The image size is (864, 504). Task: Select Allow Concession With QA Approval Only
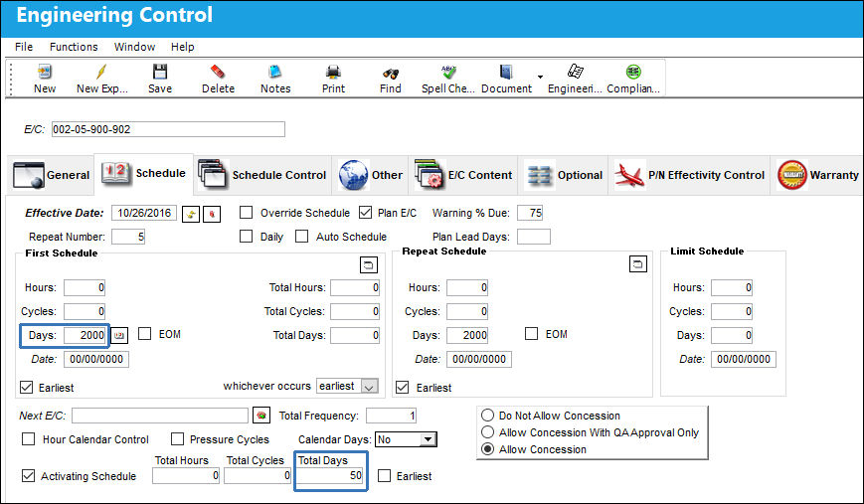(487, 431)
